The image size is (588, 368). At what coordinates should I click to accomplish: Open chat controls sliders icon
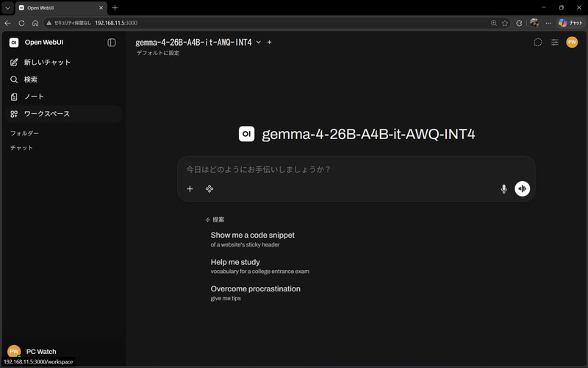point(555,43)
